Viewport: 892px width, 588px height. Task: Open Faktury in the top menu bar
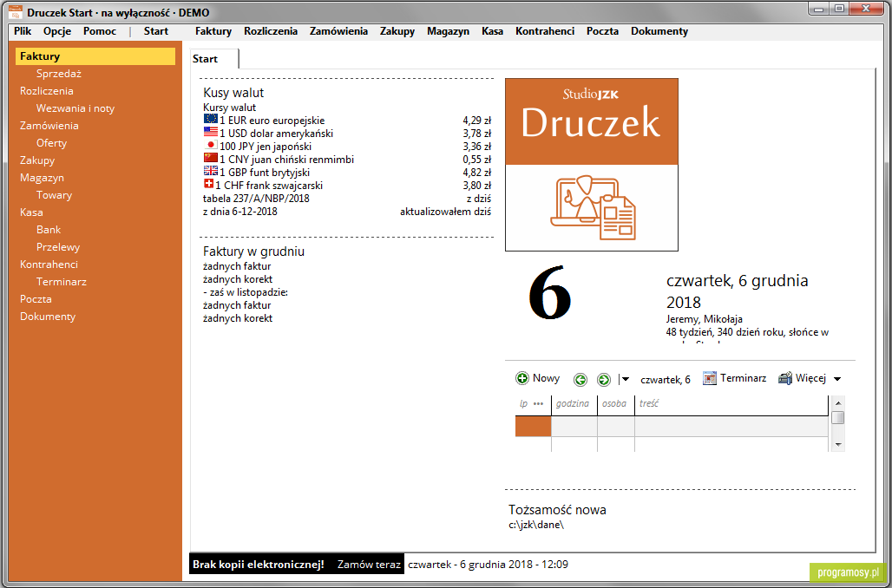[213, 31]
